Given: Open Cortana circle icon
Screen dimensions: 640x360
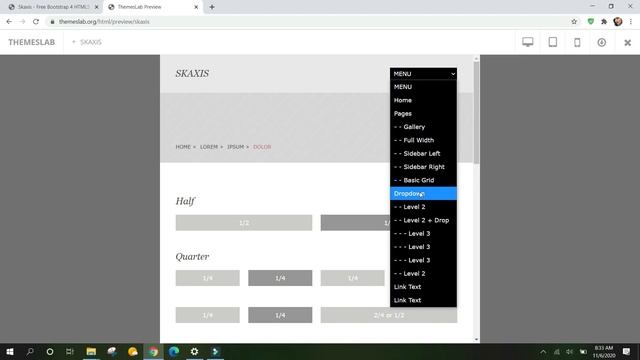Looking at the screenshot, I should pos(50,351).
